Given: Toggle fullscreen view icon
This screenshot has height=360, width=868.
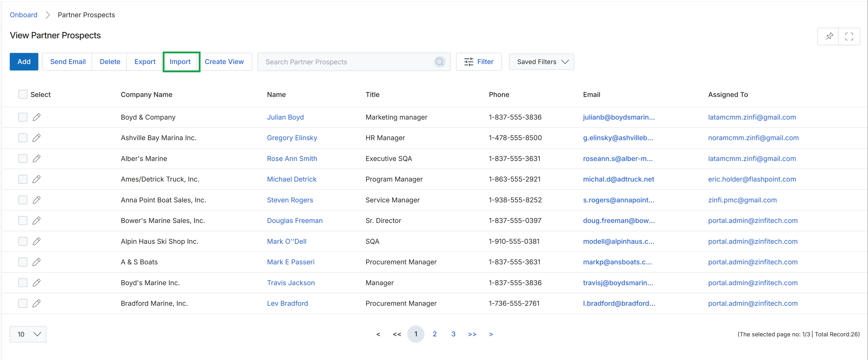Looking at the screenshot, I should (x=849, y=36).
